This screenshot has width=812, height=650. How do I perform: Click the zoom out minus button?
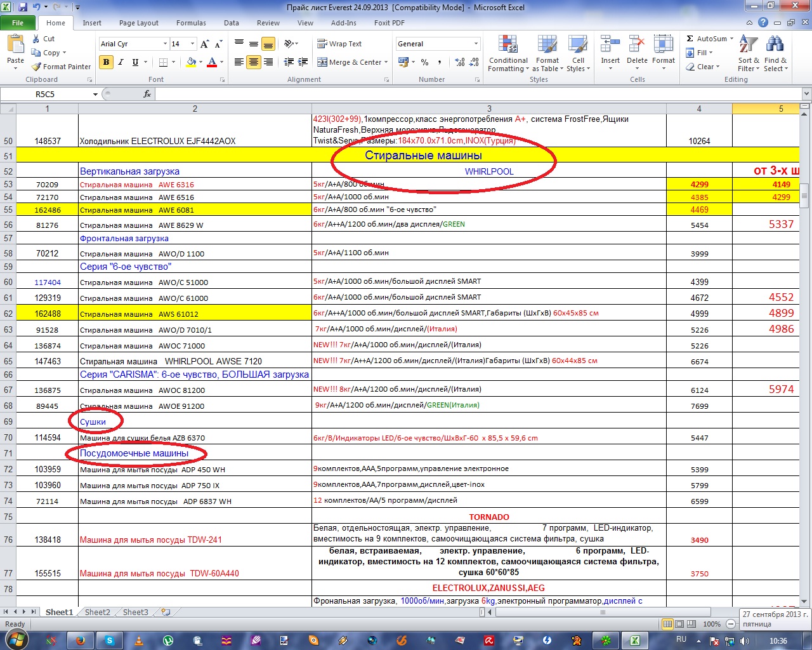[731, 624]
